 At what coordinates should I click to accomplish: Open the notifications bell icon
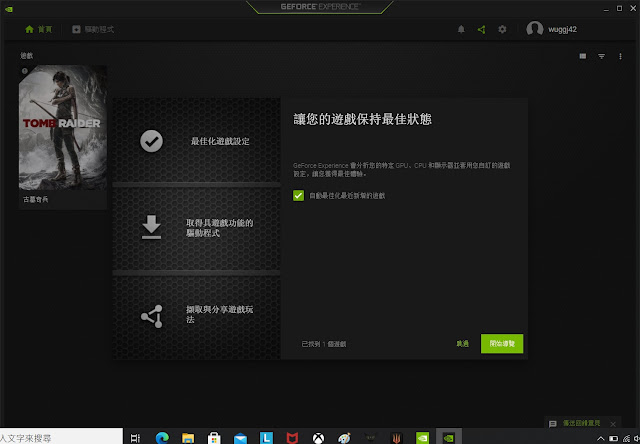click(461, 29)
